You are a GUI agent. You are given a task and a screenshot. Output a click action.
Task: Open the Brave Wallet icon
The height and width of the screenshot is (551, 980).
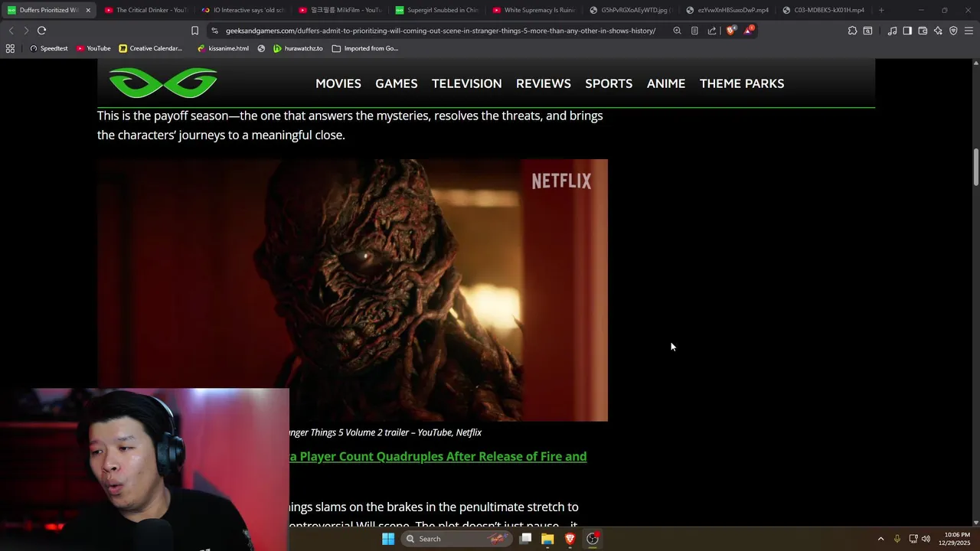pos(923,31)
